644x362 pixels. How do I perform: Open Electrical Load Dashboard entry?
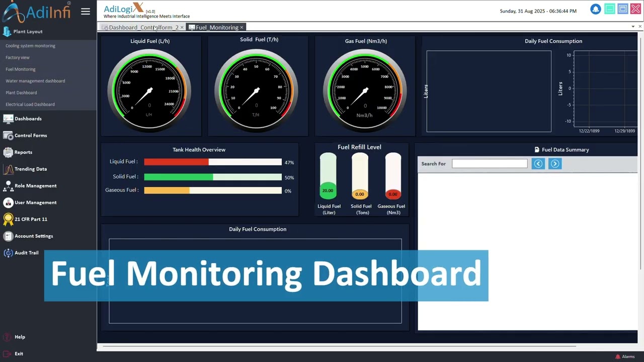[30, 105]
